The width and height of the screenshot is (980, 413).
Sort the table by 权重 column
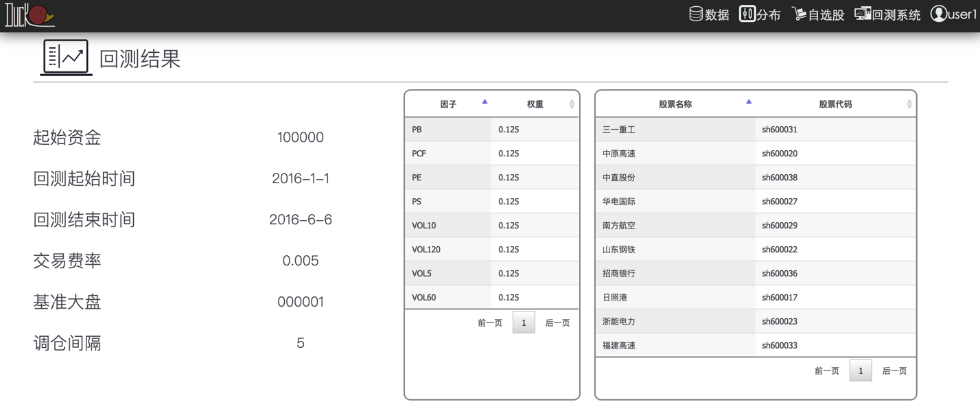tap(535, 104)
